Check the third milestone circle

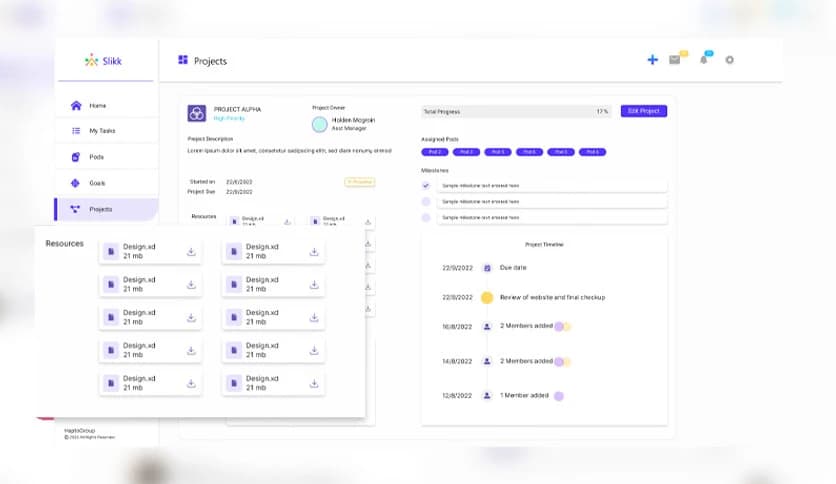[x=425, y=217]
